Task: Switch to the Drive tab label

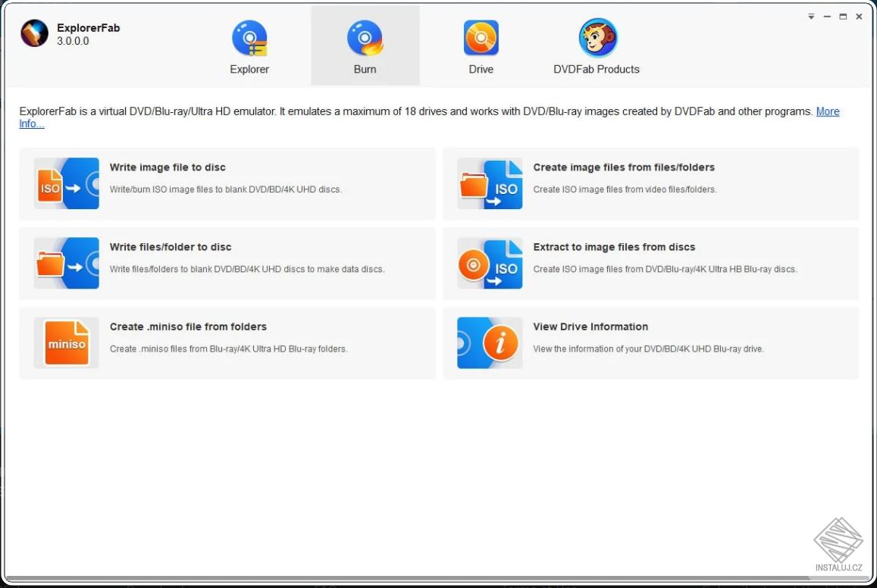Action: (x=481, y=69)
